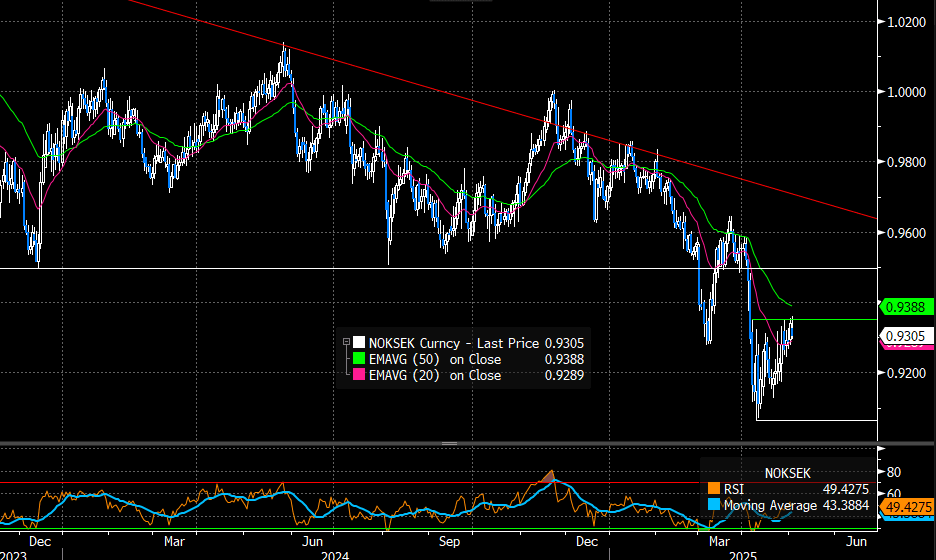
Task: Click the 1.0200 price axis label
Action: click(x=906, y=21)
